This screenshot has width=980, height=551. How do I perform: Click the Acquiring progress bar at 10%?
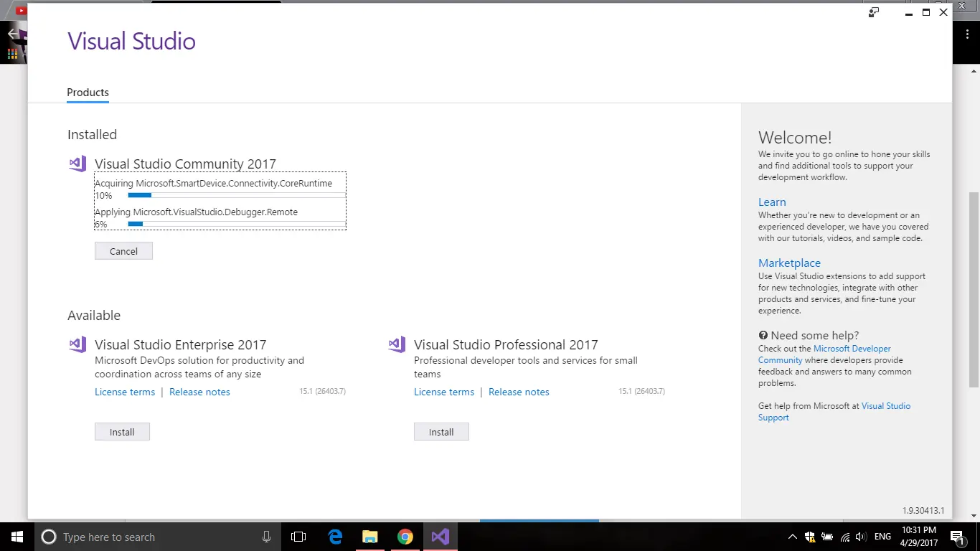(x=236, y=195)
